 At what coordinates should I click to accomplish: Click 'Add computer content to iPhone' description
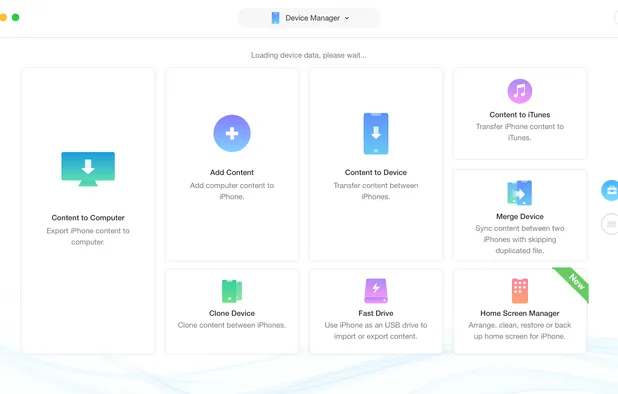(232, 191)
